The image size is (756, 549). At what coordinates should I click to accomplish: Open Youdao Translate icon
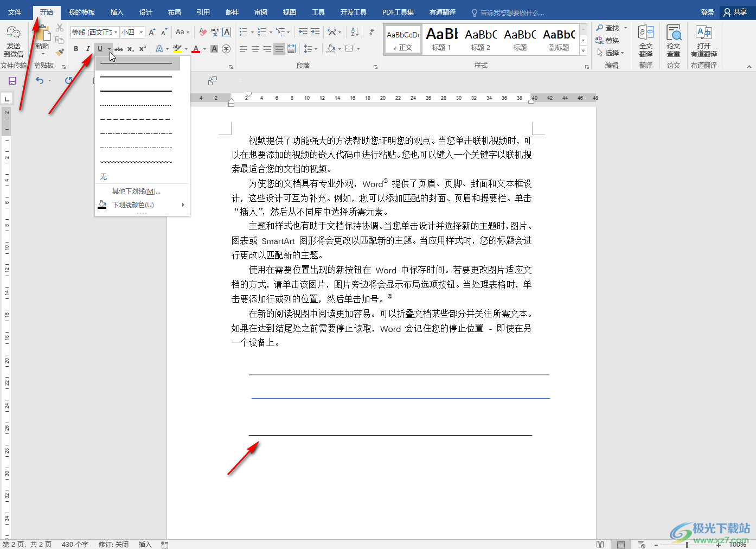704,41
